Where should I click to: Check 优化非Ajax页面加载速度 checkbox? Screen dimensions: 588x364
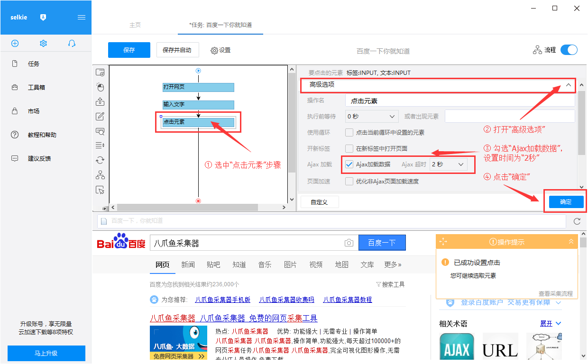click(x=349, y=181)
